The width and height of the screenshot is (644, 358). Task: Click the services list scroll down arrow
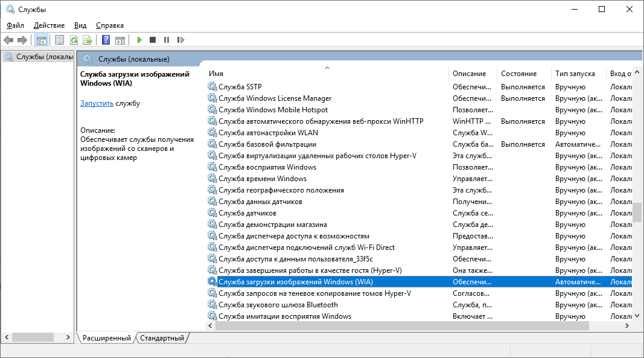tap(637, 316)
